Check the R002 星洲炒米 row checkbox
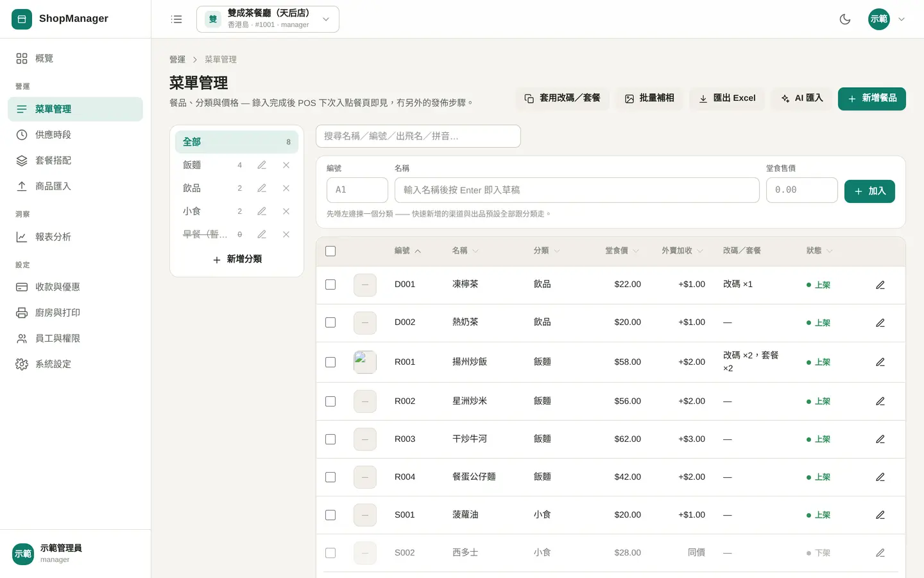 coord(330,401)
